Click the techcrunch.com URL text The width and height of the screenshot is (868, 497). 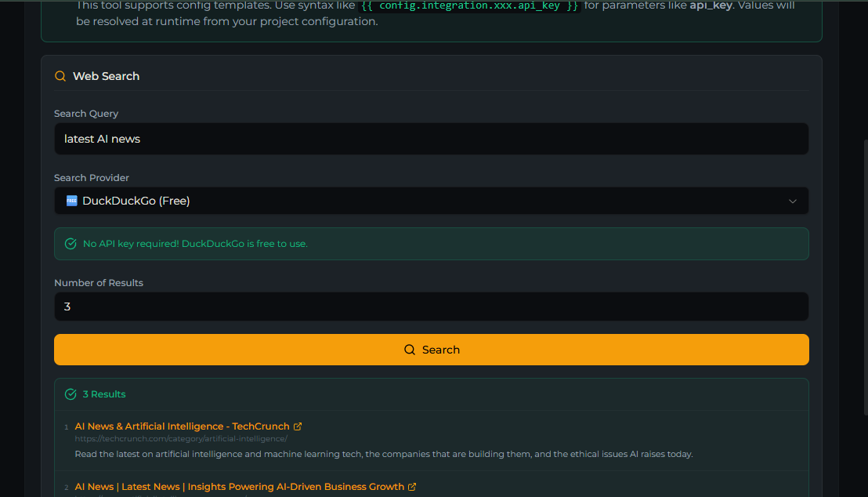tap(181, 439)
